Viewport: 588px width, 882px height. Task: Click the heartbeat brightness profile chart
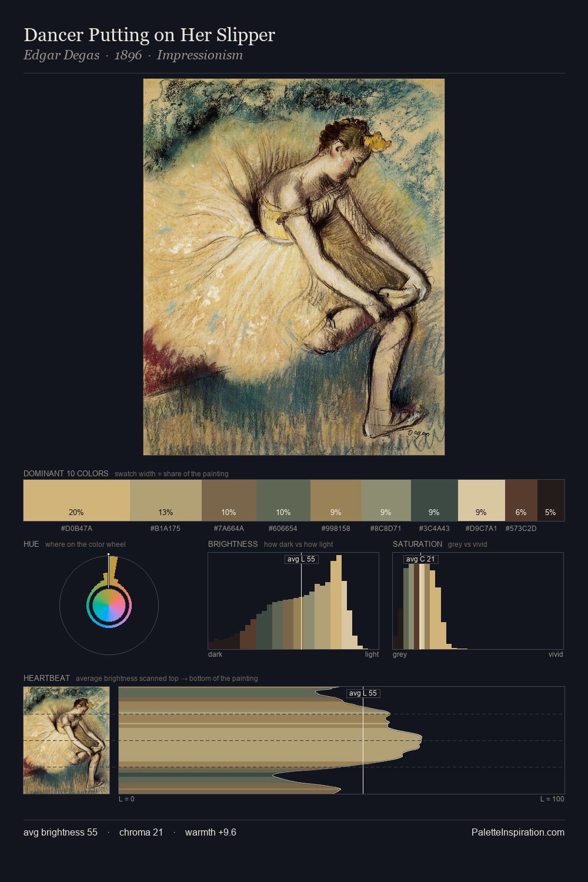click(x=342, y=740)
